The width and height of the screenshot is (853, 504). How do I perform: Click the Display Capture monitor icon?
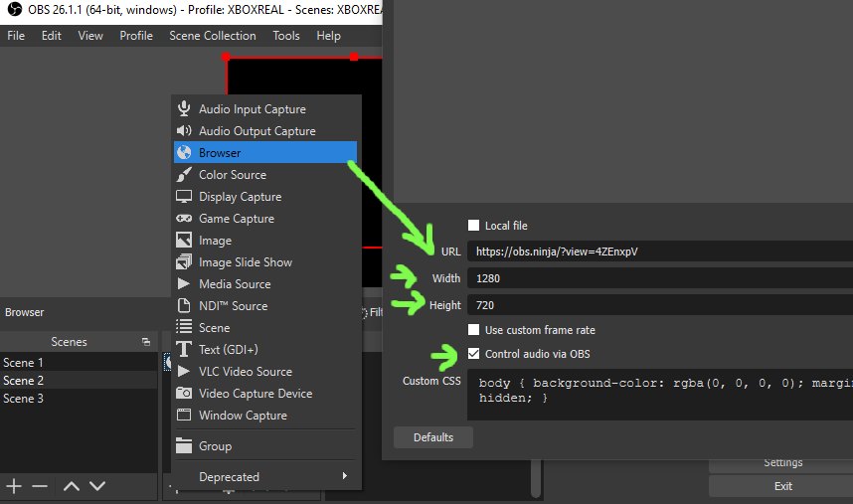click(x=184, y=196)
